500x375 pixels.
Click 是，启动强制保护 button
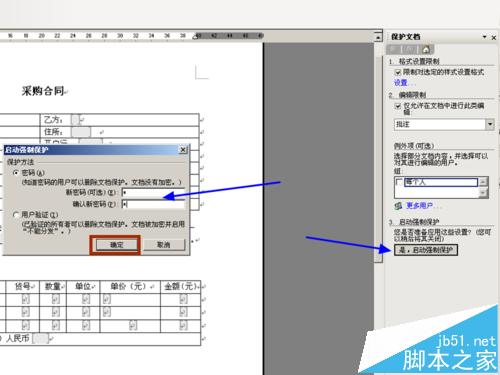tap(426, 250)
